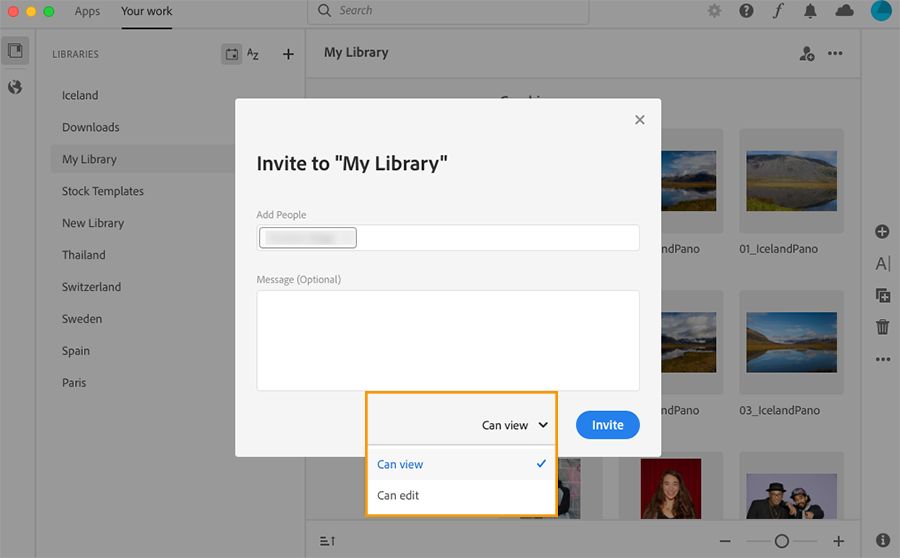
Task: Click the add element plus icon
Action: pyautogui.click(x=882, y=231)
